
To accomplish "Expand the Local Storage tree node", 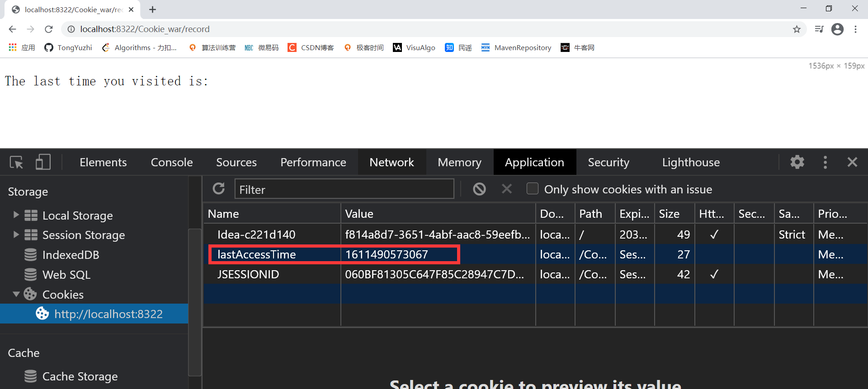I will coord(16,215).
